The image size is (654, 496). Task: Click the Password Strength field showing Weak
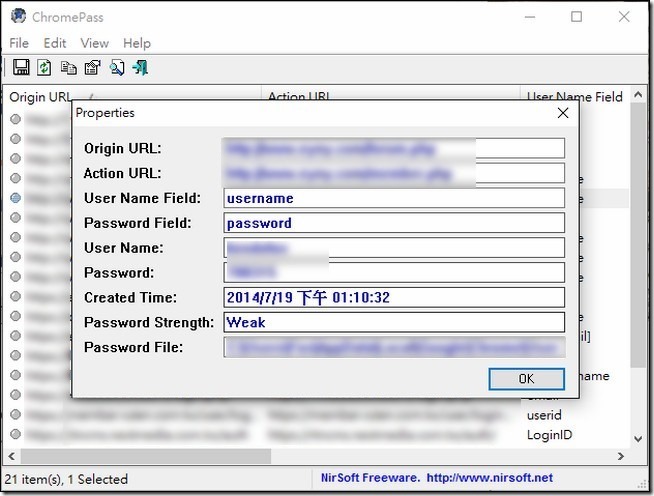pyautogui.click(x=394, y=322)
